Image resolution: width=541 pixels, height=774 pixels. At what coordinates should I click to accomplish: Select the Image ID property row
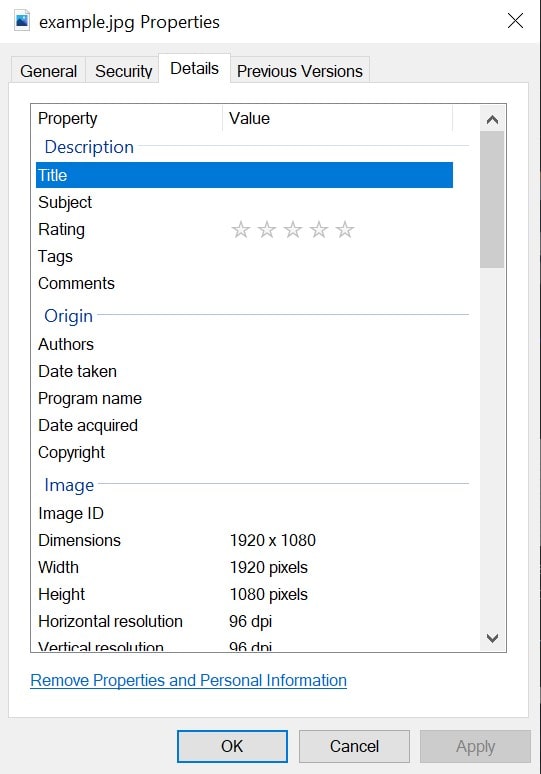[244, 513]
